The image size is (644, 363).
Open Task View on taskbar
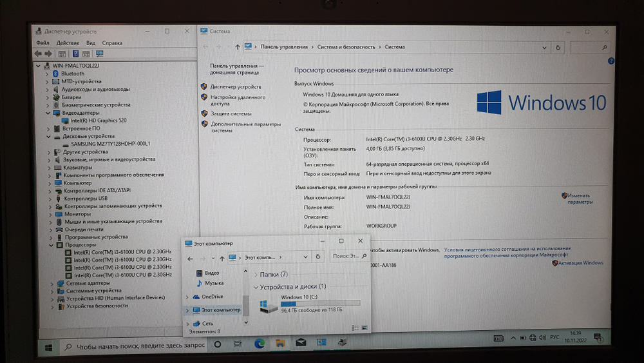click(x=238, y=344)
